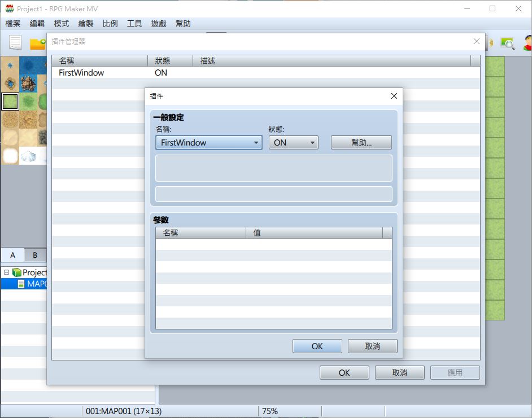Open the 幫助 menu in the menu bar
The width and height of the screenshot is (532, 418).
(x=183, y=23)
